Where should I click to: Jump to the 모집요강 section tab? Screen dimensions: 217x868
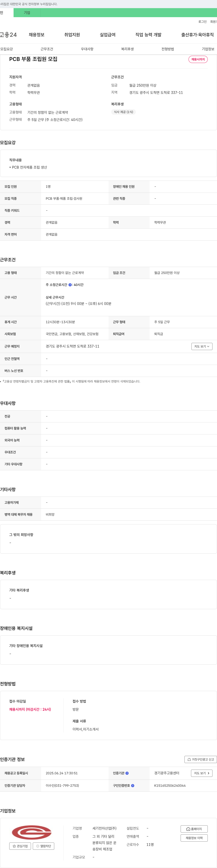pos(6,49)
